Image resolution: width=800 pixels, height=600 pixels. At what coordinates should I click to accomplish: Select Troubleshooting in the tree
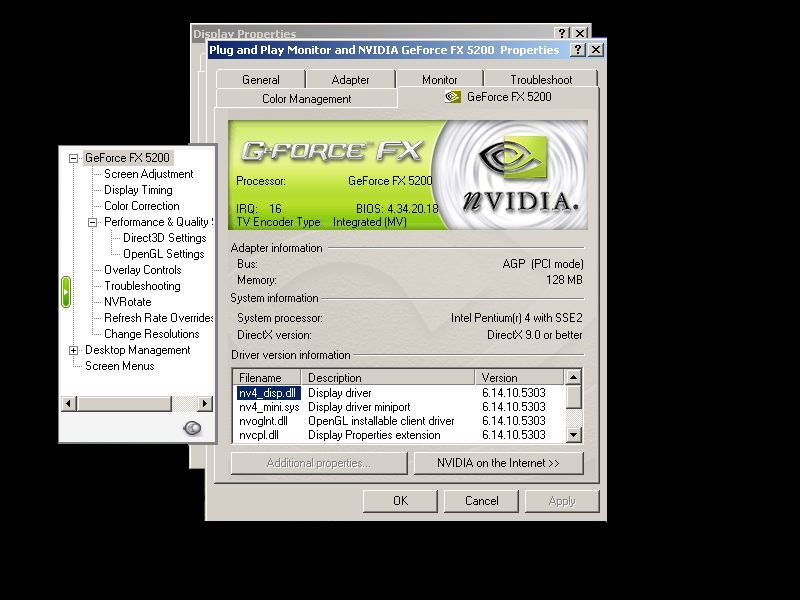(142, 286)
